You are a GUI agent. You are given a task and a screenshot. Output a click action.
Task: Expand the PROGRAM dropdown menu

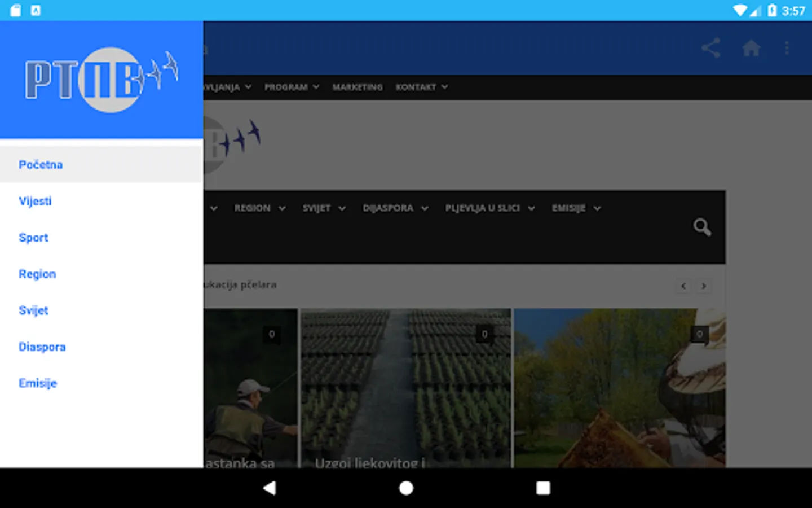(x=292, y=87)
